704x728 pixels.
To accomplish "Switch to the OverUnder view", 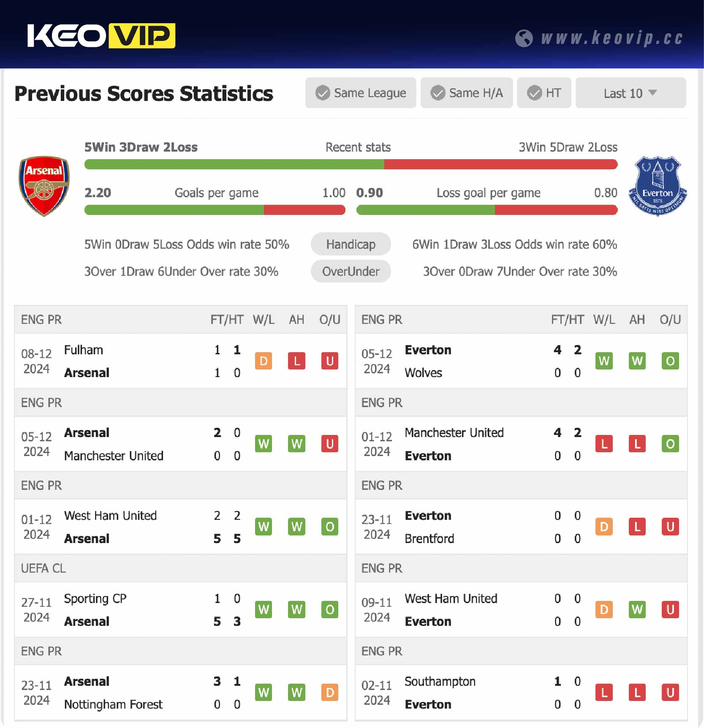I will tap(351, 272).
